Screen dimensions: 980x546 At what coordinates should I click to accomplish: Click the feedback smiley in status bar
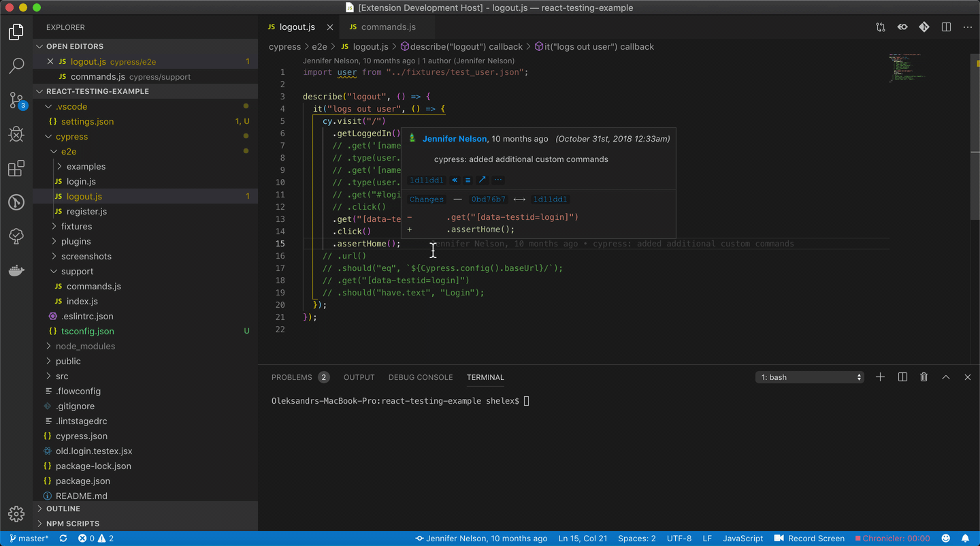[x=945, y=539]
